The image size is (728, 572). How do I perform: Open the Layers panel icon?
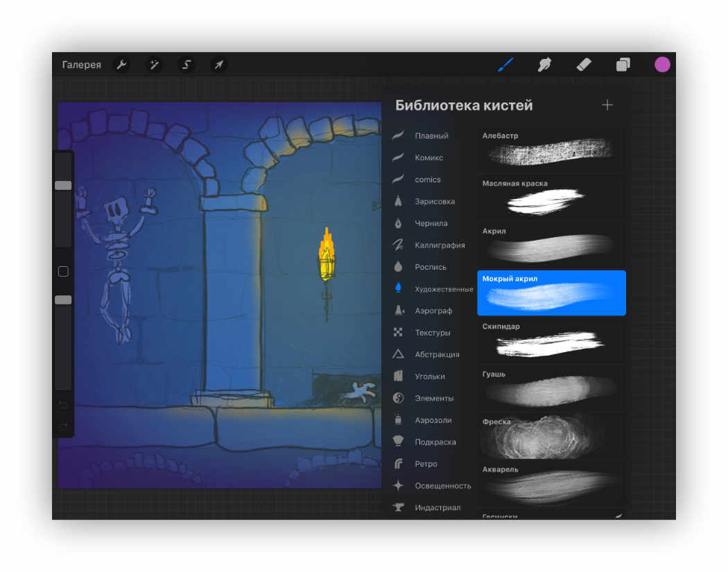pyautogui.click(x=623, y=64)
